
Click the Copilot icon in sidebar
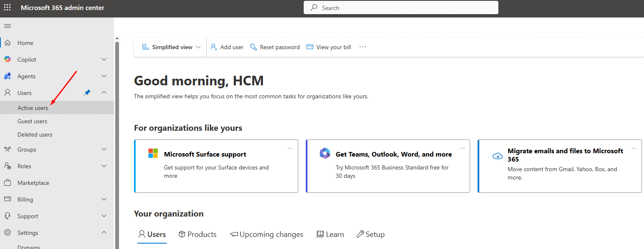tap(7, 60)
